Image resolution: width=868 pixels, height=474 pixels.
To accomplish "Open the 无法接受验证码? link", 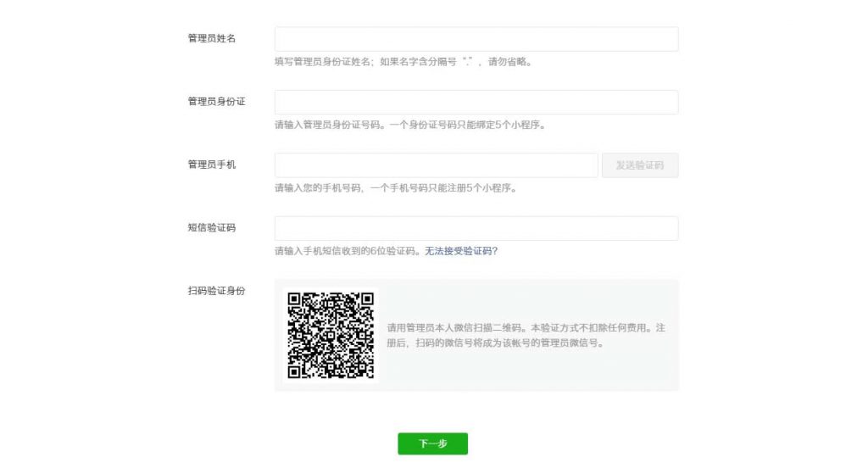I will click(461, 251).
